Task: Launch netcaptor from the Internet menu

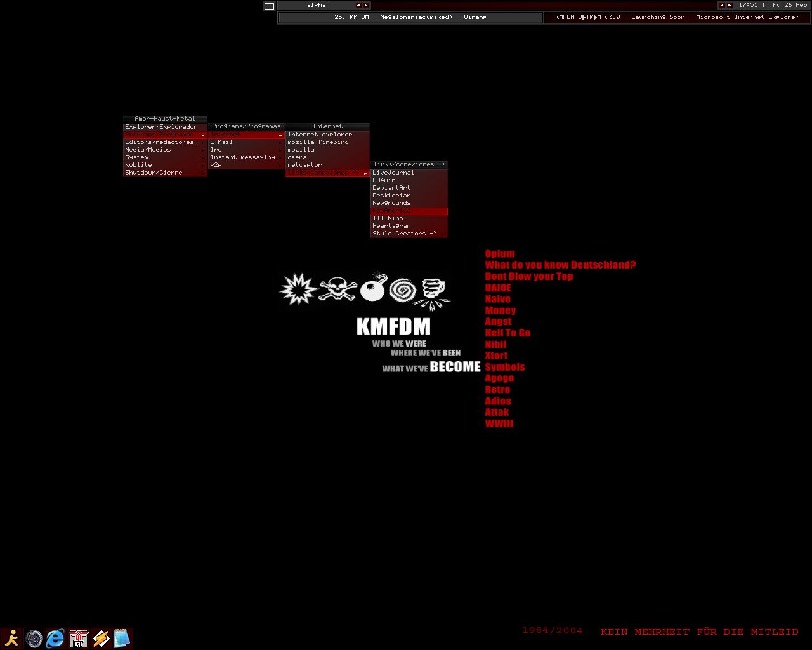Action: tap(327, 165)
